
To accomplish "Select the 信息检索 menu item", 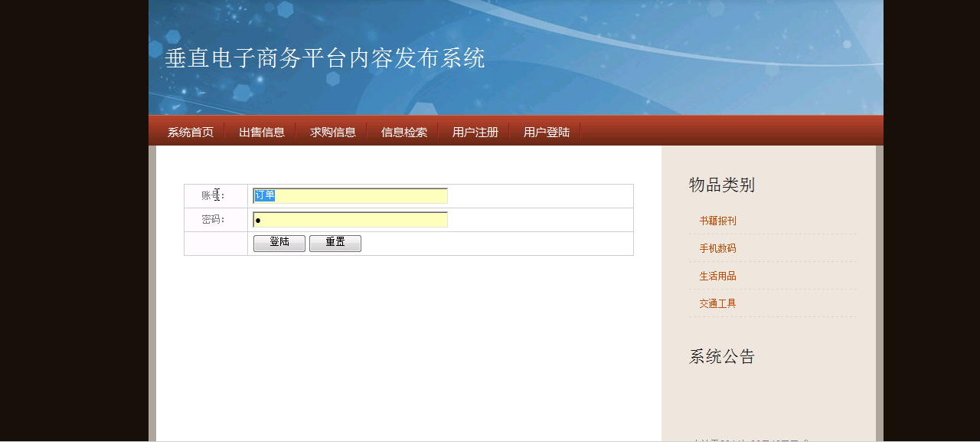I will click(404, 133).
